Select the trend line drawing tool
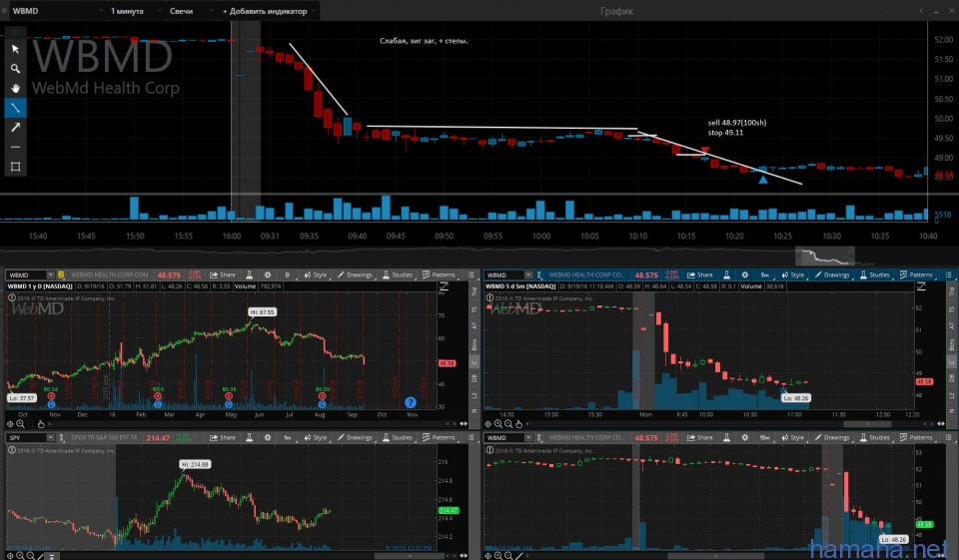The image size is (959, 560). (x=15, y=108)
